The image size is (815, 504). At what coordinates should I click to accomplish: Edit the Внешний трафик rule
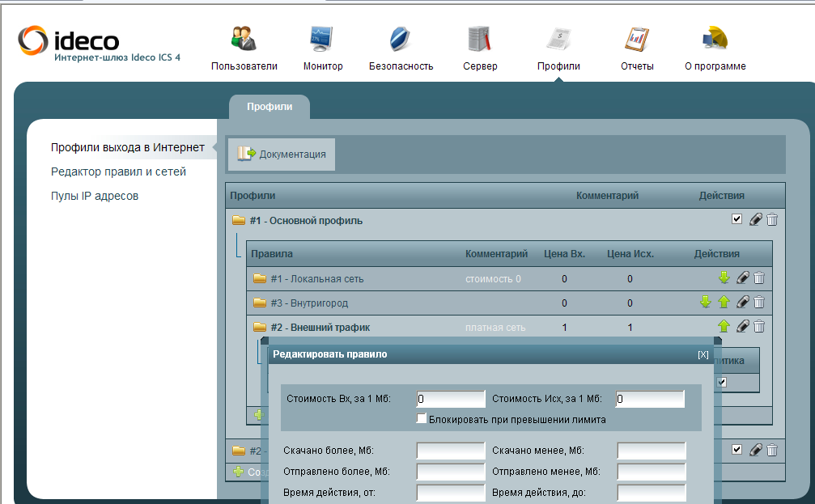coord(743,326)
